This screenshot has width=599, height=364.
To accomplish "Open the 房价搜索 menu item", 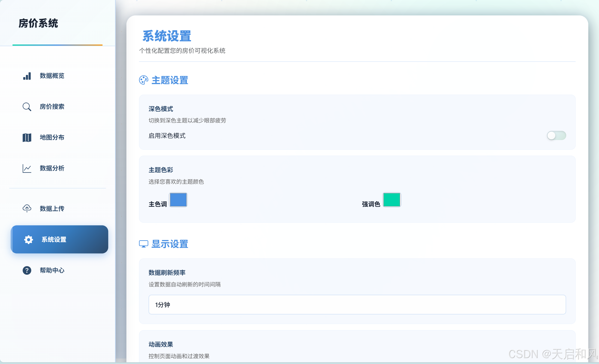I will pyautogui.click(x=58, y=107).
